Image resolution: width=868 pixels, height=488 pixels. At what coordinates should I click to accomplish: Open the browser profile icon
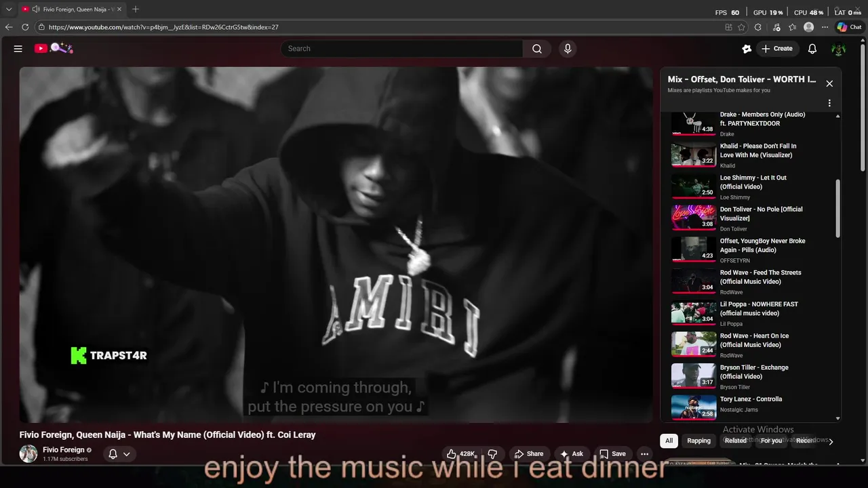tap(808, 27)
